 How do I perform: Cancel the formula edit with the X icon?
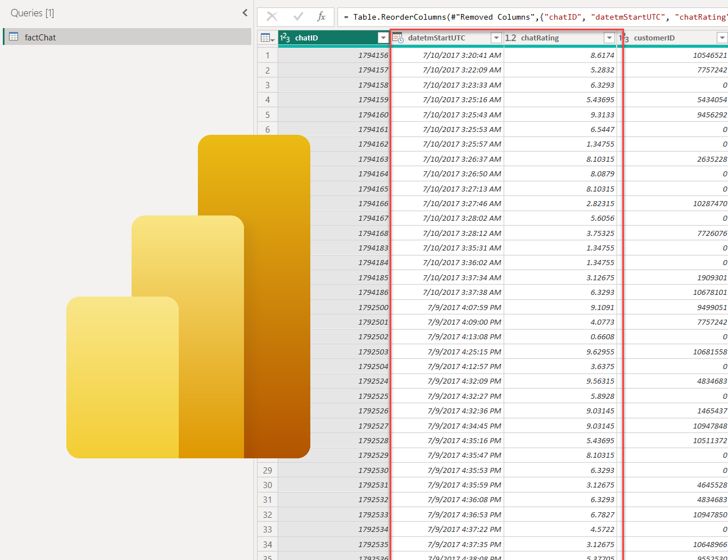click(x=272, y=17)
